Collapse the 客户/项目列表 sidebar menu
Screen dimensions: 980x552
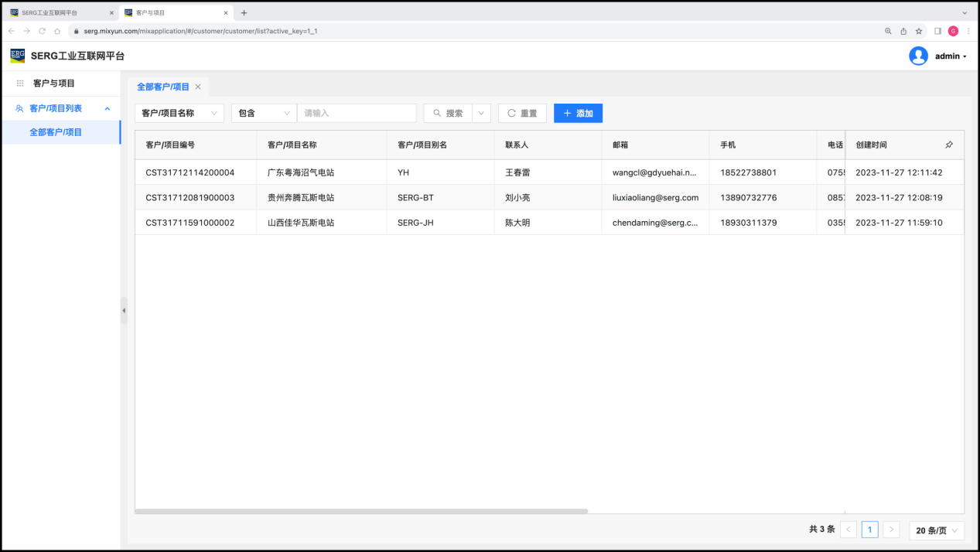108,109
